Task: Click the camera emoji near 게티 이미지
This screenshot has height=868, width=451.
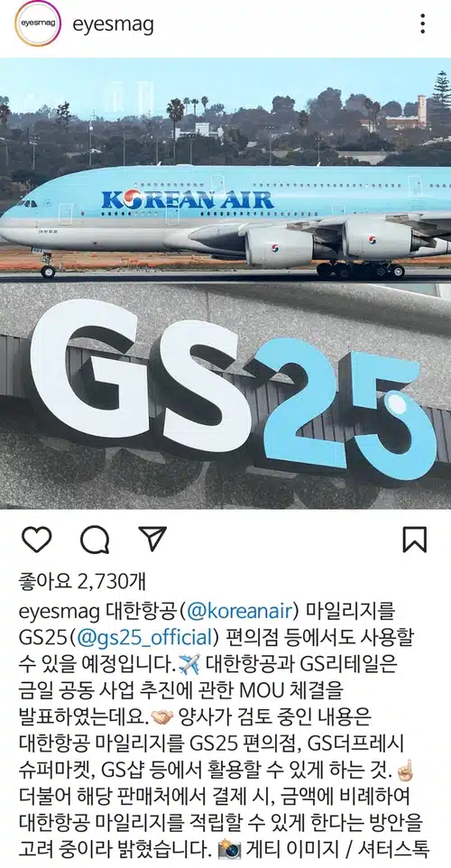Action: coord(228,849)
